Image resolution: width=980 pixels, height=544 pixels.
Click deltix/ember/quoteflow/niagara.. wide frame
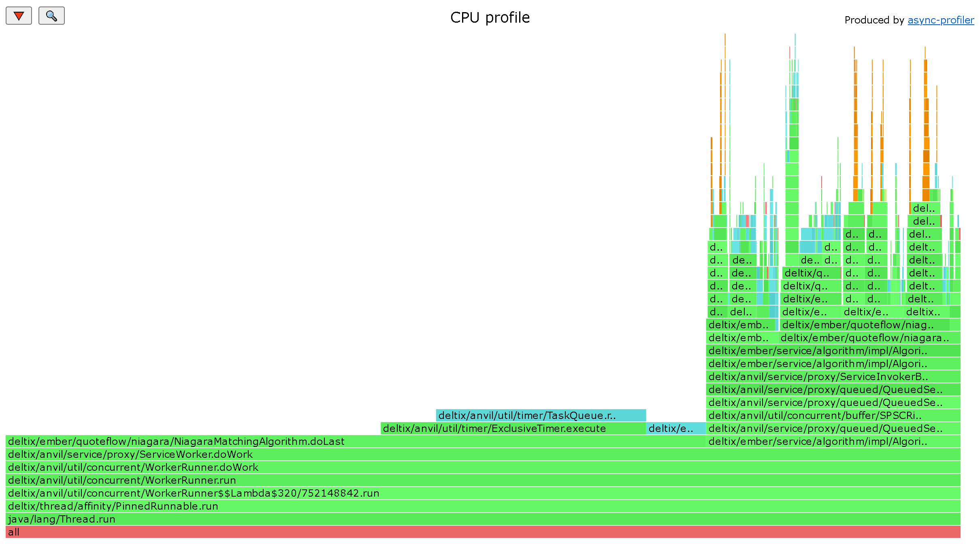point(869,338)
